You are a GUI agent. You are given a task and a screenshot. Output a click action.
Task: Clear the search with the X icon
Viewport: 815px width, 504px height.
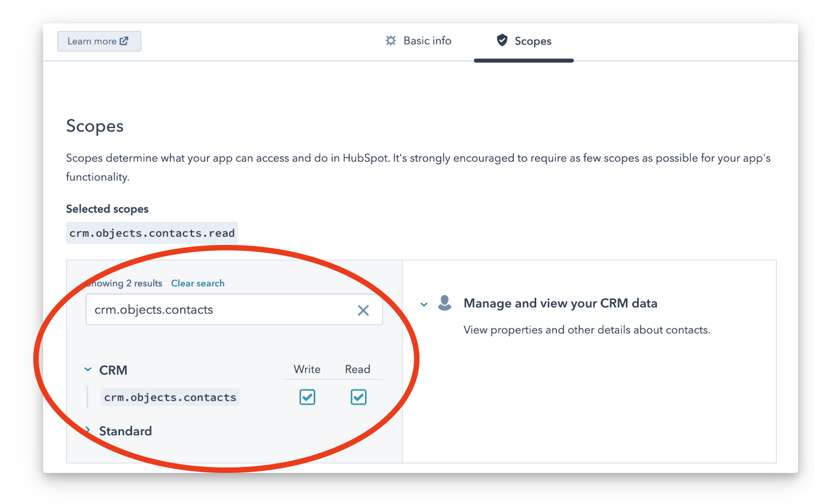(363, 310)
